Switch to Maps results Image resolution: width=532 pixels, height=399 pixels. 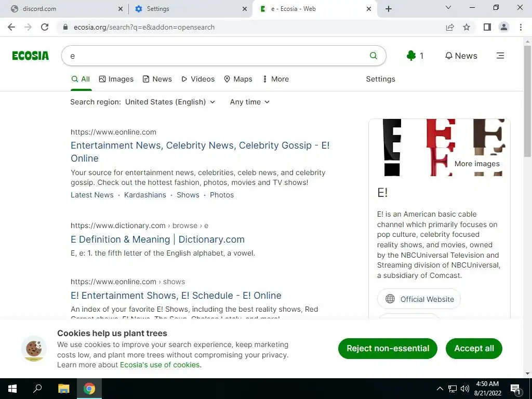pyautogui.click(x=238, y=79)
